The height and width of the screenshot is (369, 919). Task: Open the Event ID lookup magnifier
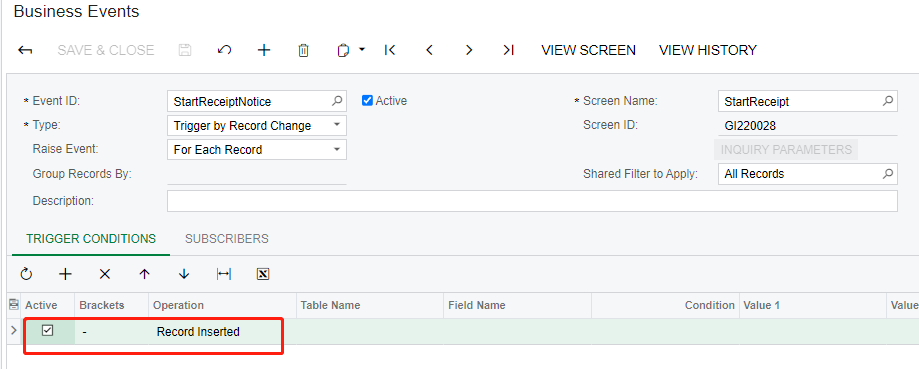(x=337, y=101)
